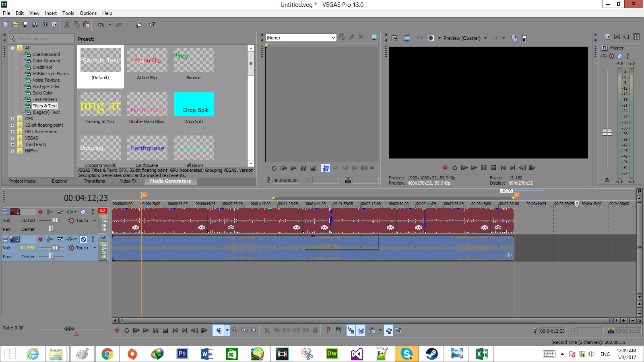Open the Preview (Quarter) quality dropdown
This screenshot has width=644, height=362.
pyautogui.click(x=486, y=38)
